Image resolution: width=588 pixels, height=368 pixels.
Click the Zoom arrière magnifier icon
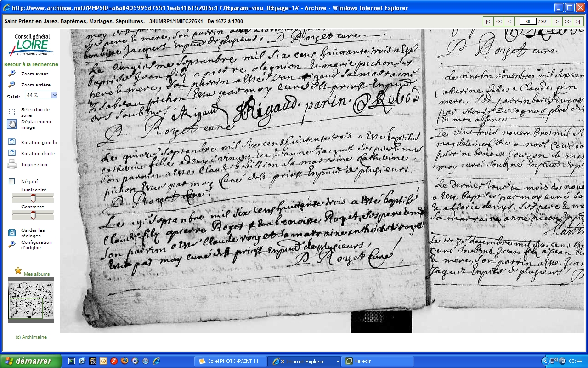[12, 85]
